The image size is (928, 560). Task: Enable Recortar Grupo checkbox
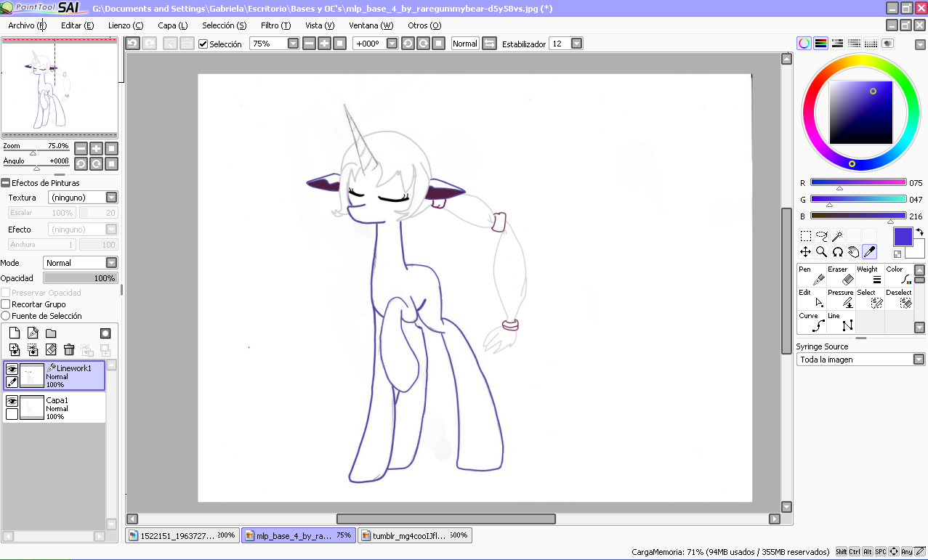pos(6,304)
